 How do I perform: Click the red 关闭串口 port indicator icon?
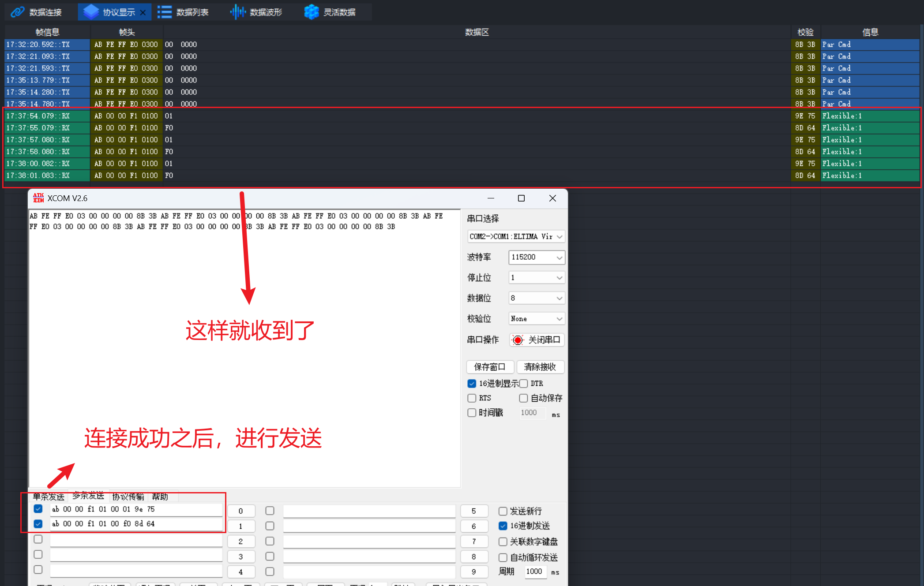point(518,340)
